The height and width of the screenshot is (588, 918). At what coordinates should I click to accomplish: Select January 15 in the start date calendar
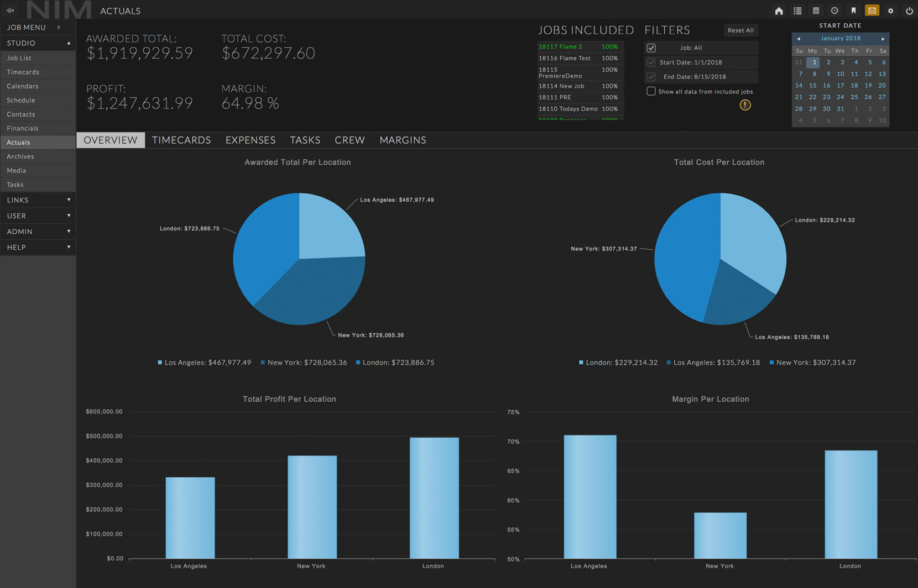tap(812, 85)
